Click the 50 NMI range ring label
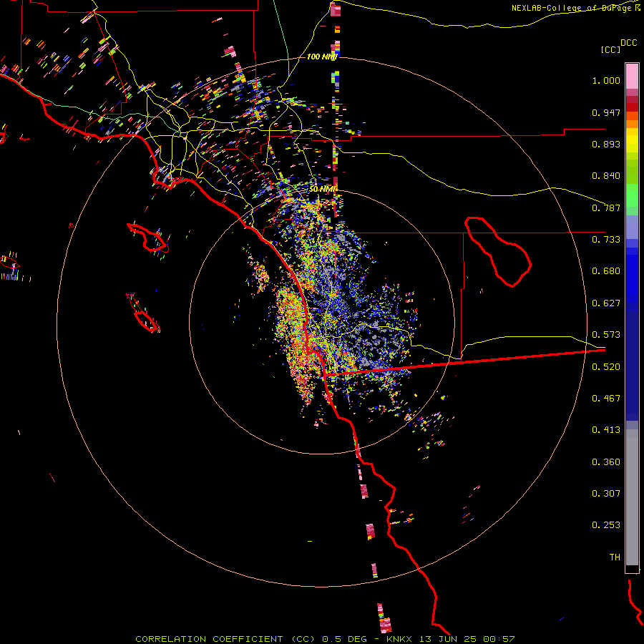This screenshot has width=644, height=644. click(x=323, y=190)
